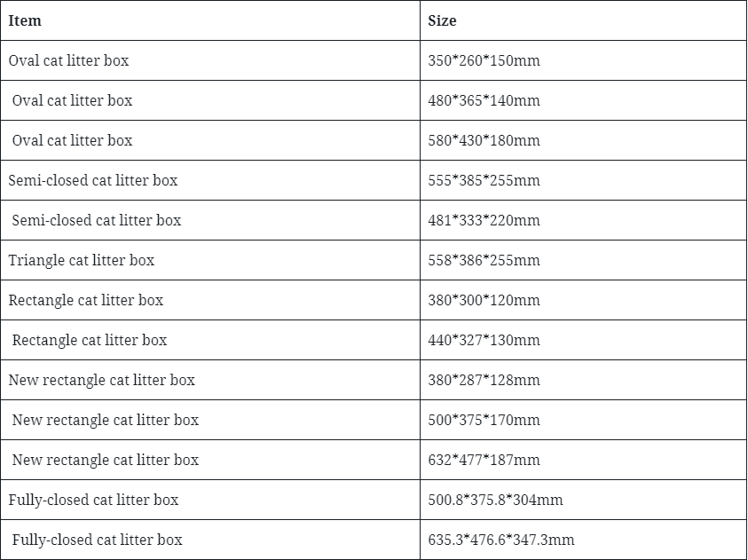The height and width of the screenshot is (560, 748).
Task: Click the 632*477*187mm size cell
Action: [484, 460]
